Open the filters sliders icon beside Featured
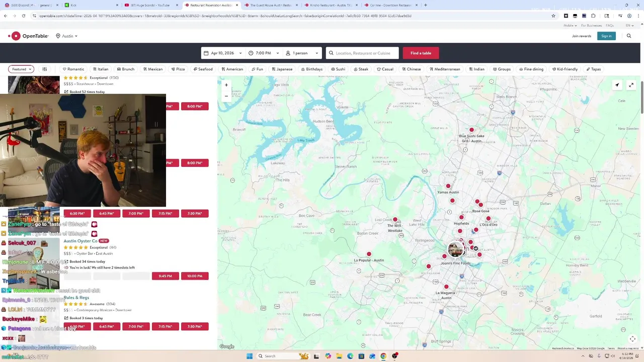This screenshot has height=362, width=644. click(44, 69)
